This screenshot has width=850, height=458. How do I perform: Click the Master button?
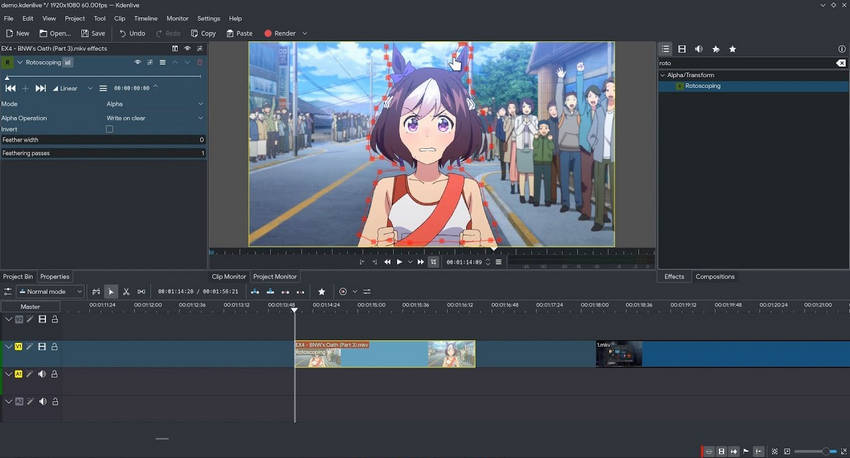(30, 307)
